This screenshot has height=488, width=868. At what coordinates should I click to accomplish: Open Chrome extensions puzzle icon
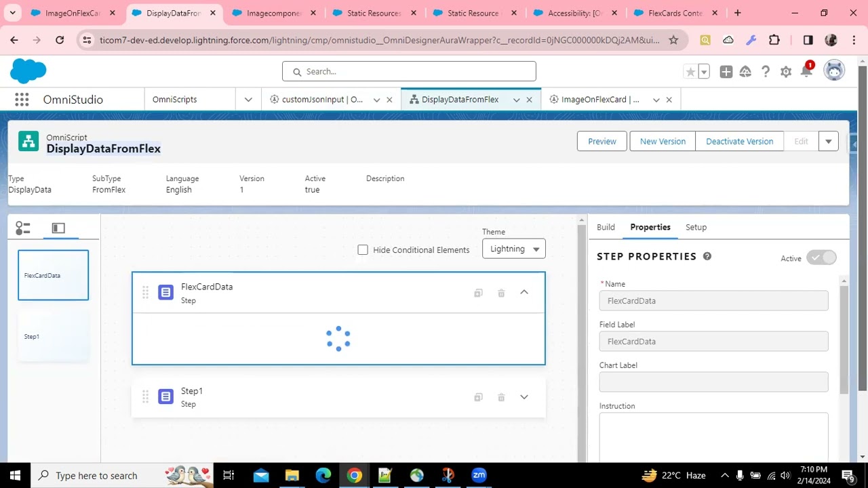[774, 40]
